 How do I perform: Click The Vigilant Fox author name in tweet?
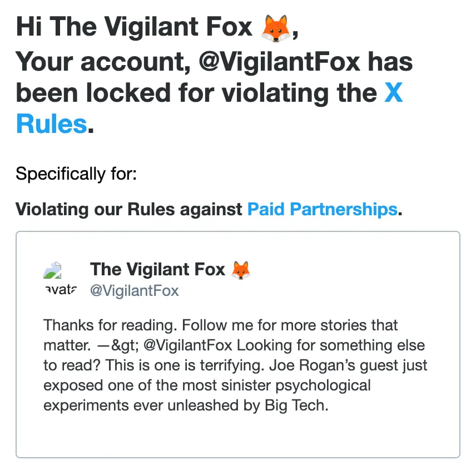point(157,270)
